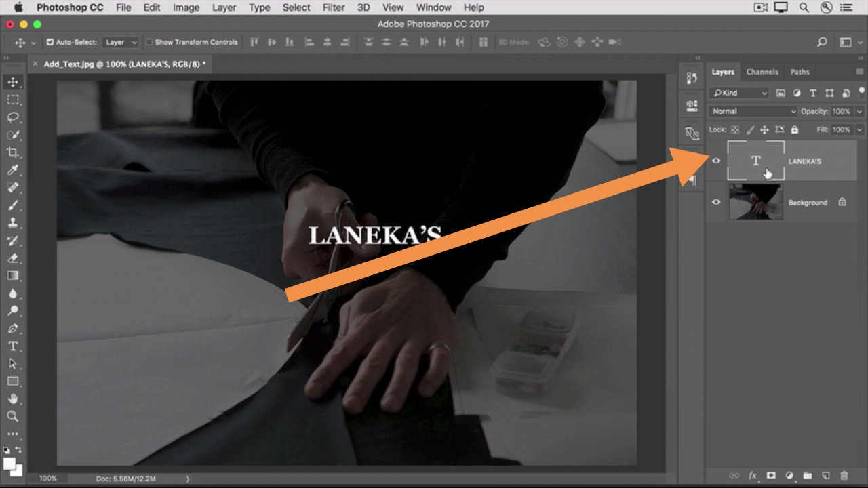Select the Rectangular Marquee tool
The image size is (868, 488).
pos(13,100)
